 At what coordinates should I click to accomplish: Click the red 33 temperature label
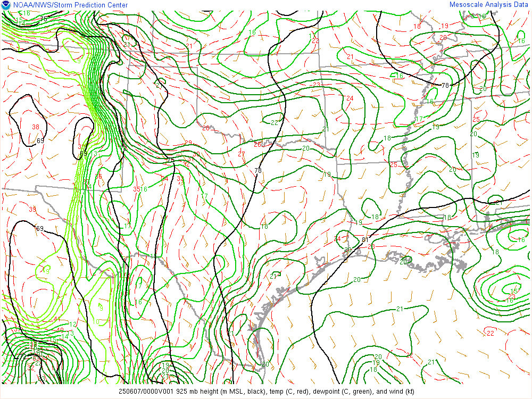point(180,179)
